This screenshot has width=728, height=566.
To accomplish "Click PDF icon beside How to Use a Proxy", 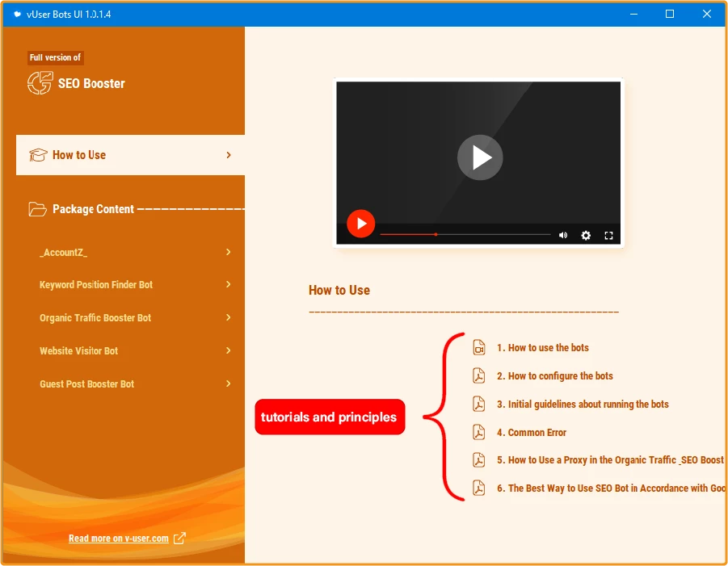I will click(x=479, y=459).
